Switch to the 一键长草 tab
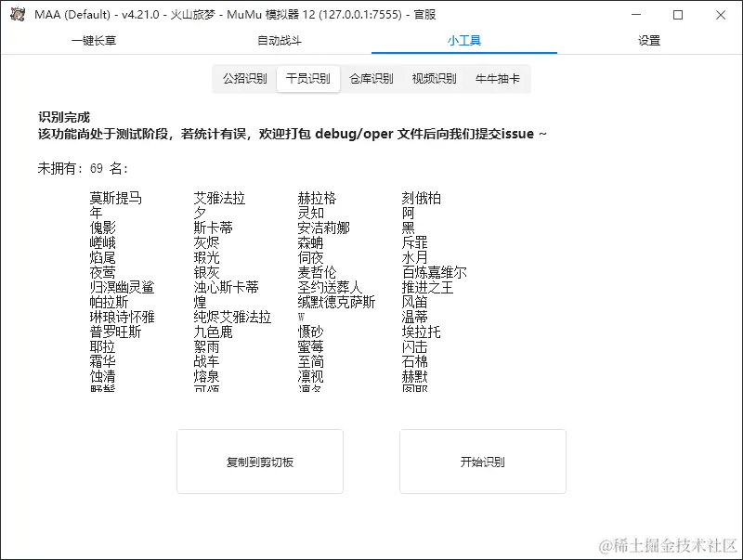Screen dimensions: 743x560 (94, 41)
